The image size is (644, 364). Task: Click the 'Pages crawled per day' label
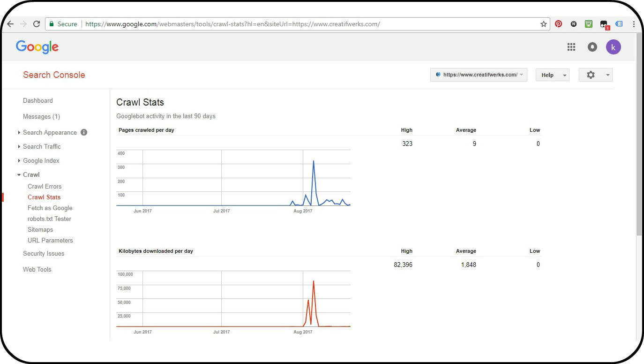coord(146,130)
